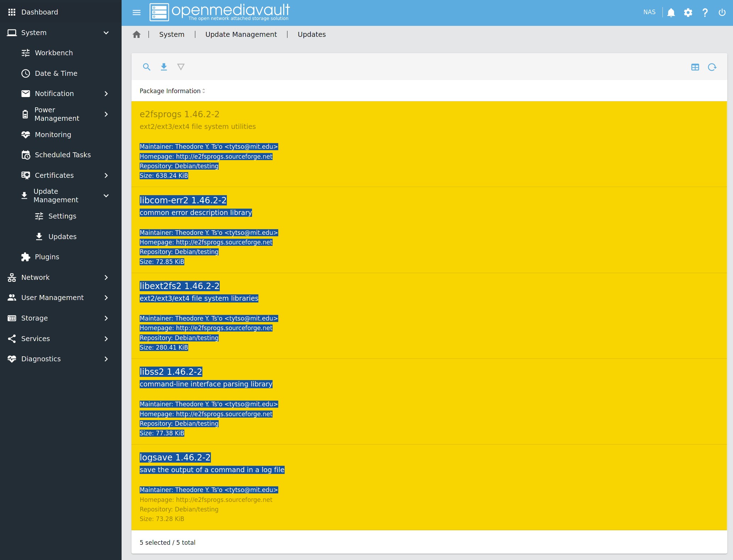The image size is (733, 560).
Task: Install updates via the download icon
Action: click(x=164, y=67)
